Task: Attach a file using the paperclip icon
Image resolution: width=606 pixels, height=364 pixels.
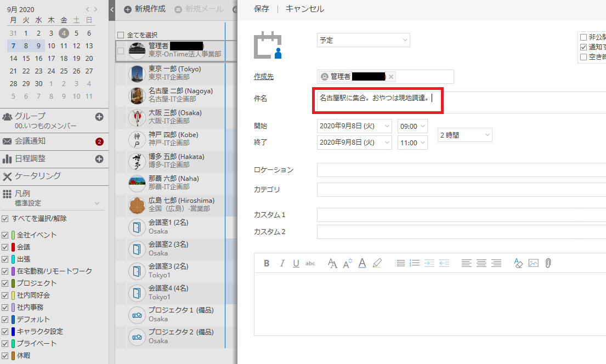Action: click(x=548, y=263)
